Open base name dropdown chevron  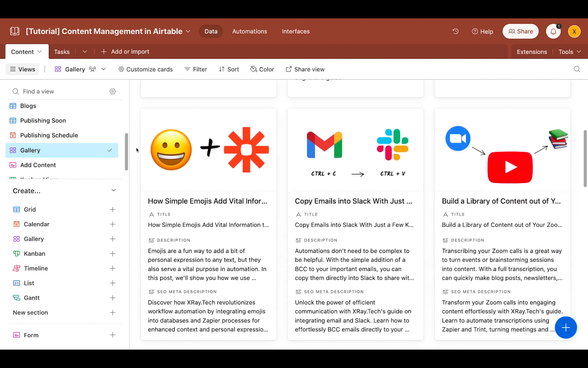[x=188, y=31]
